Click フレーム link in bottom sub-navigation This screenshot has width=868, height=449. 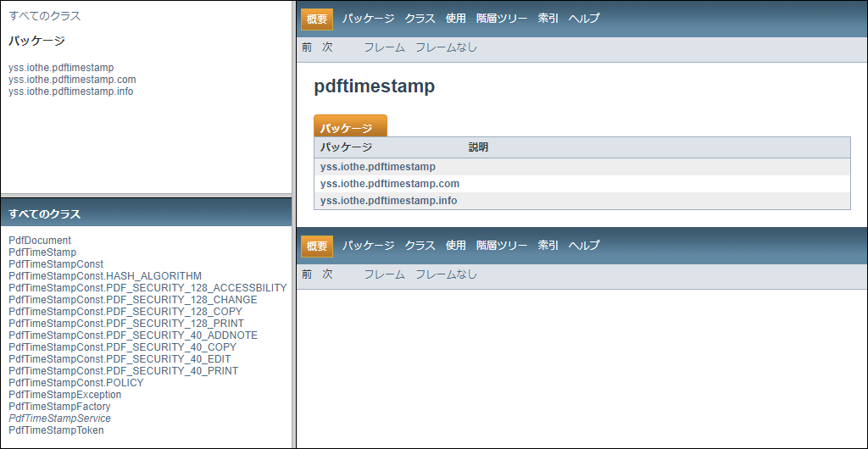click(384, 274)
